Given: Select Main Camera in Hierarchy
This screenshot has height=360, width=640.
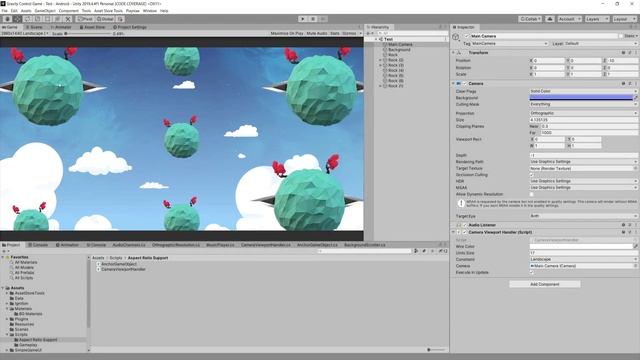Looking at the screenshot, I should pos(400,44).
